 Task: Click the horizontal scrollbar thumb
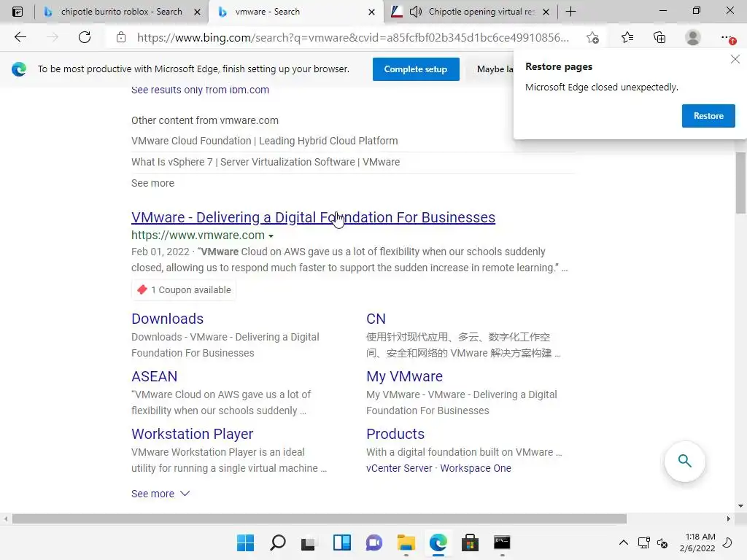pyautogui.click(x=320, y=518)
